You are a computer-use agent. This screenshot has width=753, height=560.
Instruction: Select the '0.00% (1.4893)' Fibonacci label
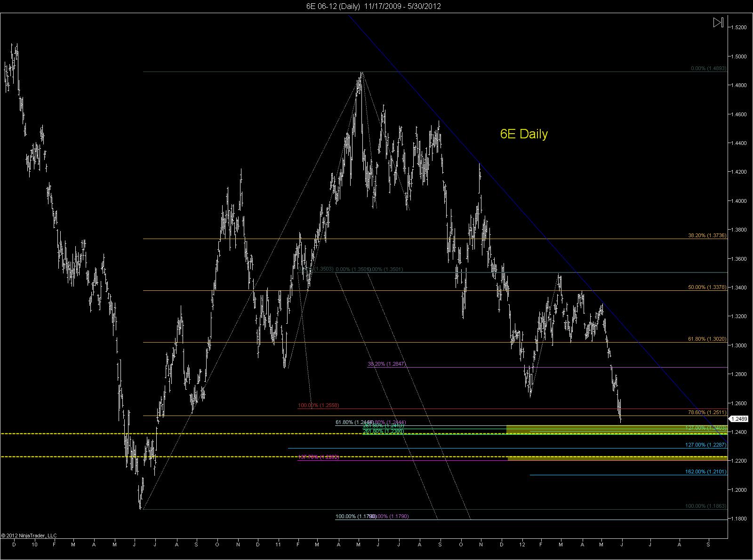(709, 68)
